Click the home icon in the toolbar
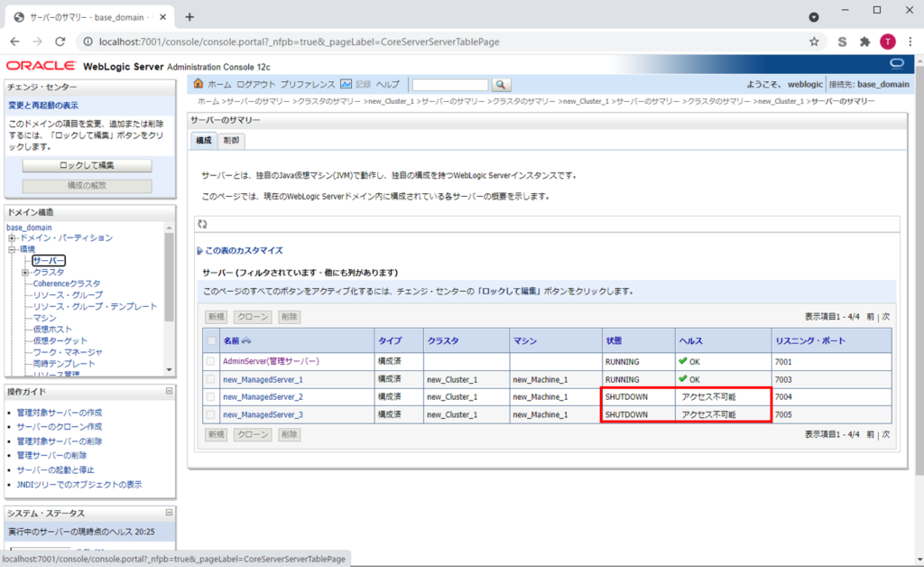This screenshot has height=567, width=924. point(198,84)
